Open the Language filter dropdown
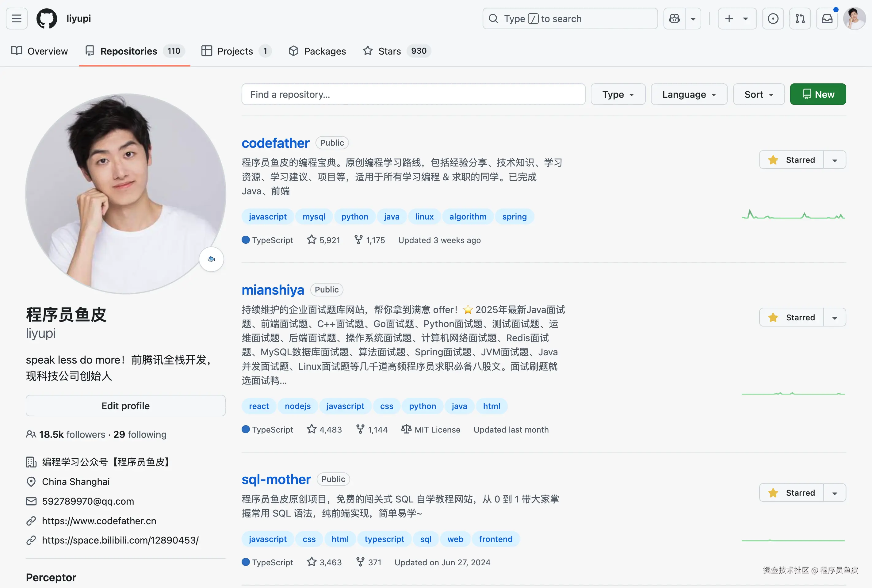 (689, 94)
